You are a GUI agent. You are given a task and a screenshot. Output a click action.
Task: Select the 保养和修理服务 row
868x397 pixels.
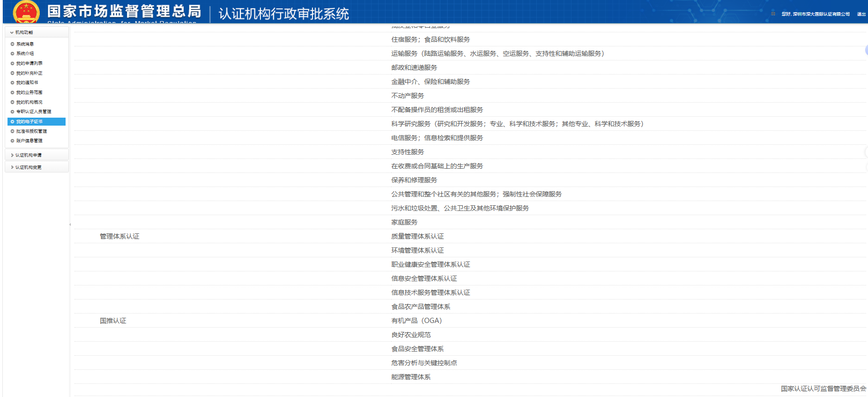coord(470,180)
